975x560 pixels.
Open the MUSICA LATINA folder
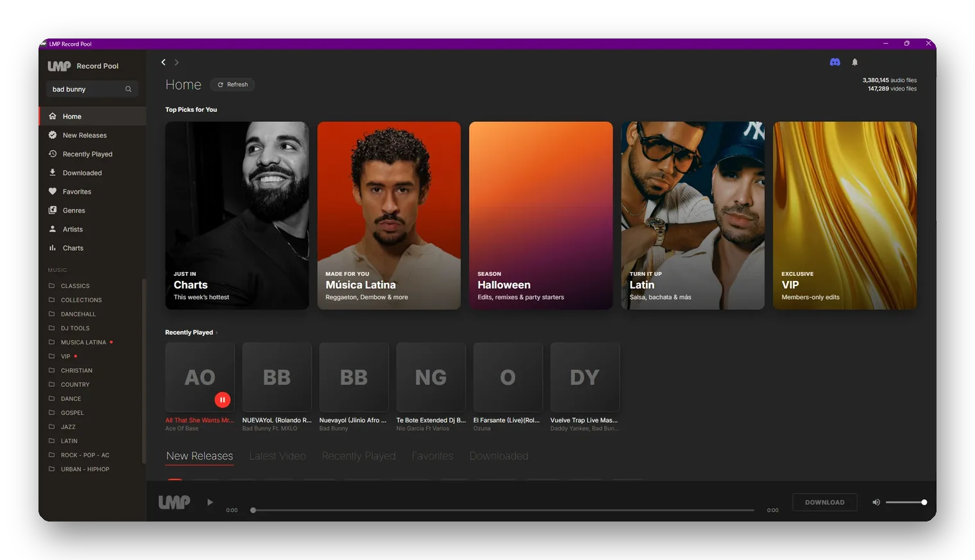tap(83, 342)
